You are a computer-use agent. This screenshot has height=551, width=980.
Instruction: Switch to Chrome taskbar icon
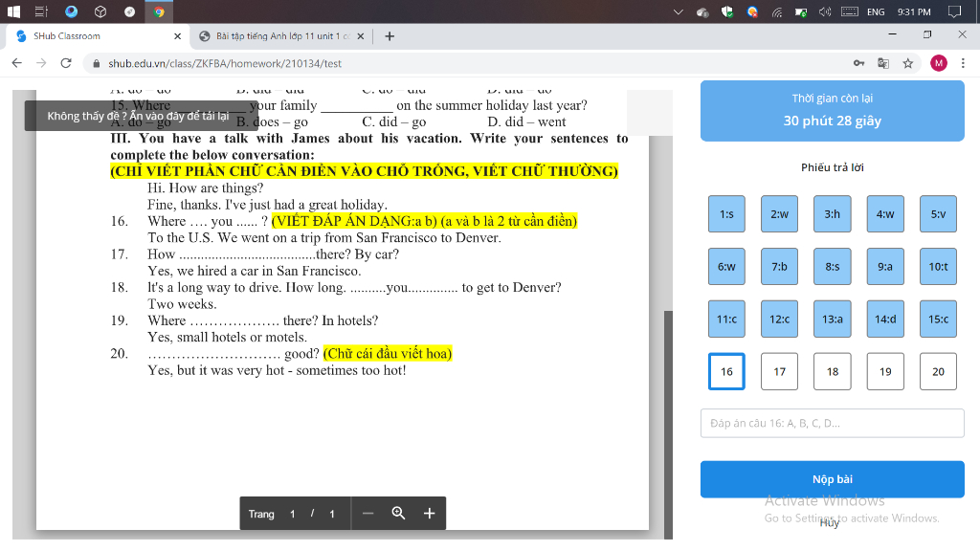point(159,11)
